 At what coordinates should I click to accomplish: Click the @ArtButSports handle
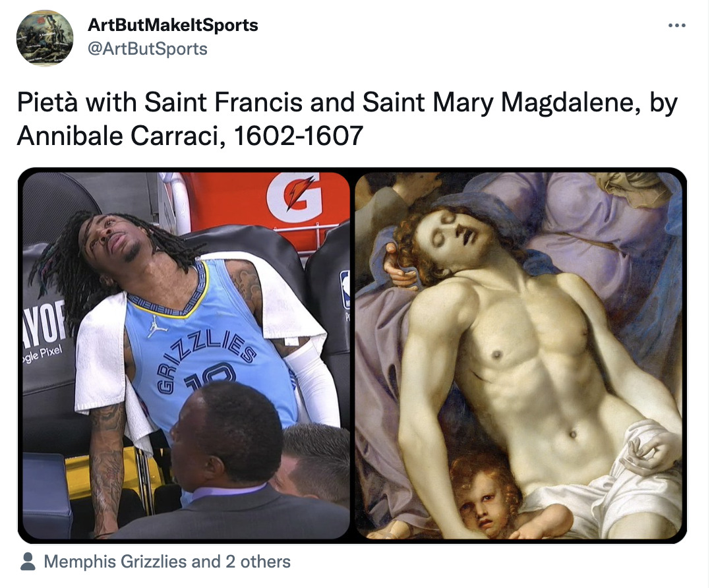[147, 49]
